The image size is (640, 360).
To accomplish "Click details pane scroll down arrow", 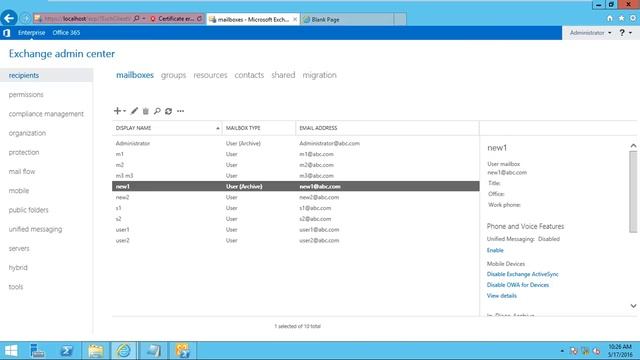I will pyautogui.click(x=633, y=306).
